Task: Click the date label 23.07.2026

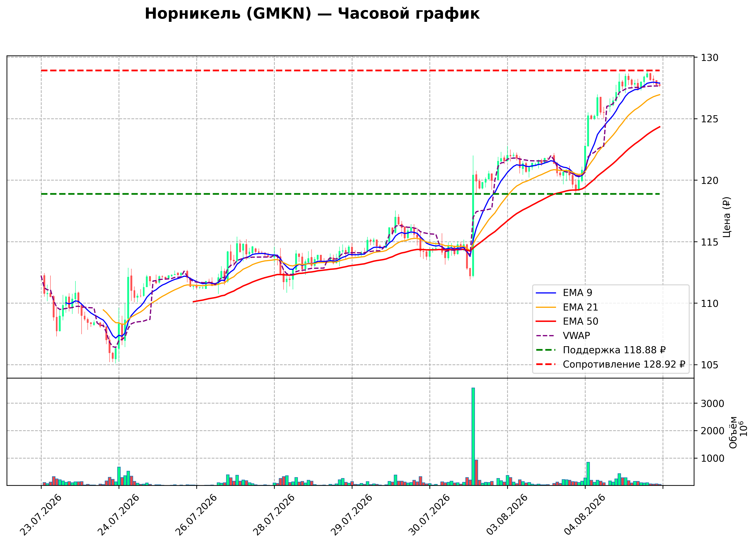Action: 41,515
